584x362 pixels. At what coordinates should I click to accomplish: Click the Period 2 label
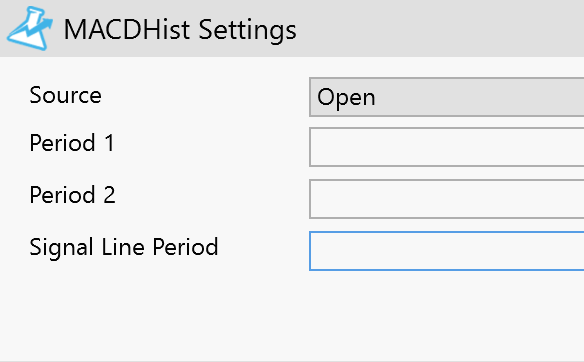(x=73, y=195)
